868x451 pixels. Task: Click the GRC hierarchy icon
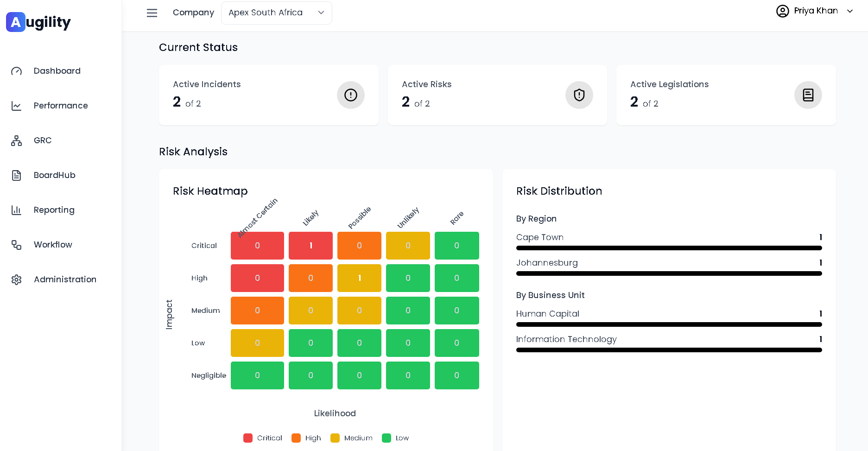coord(17,140)
